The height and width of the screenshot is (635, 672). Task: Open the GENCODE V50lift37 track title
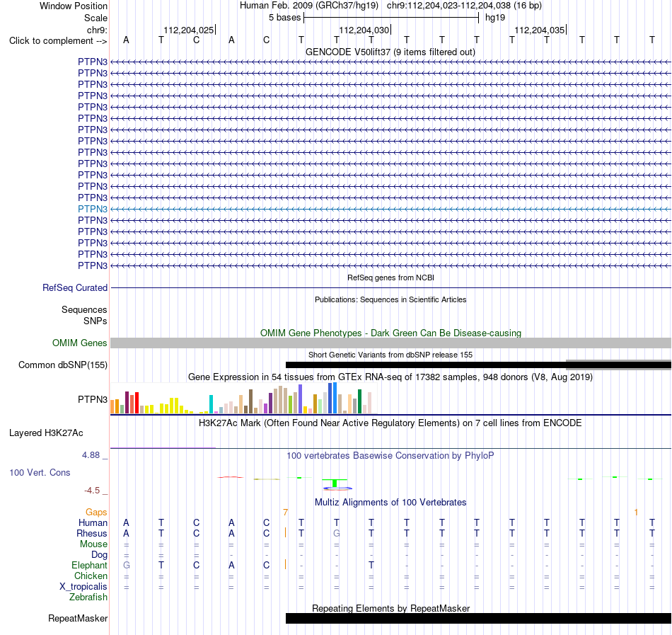[390, 52]
